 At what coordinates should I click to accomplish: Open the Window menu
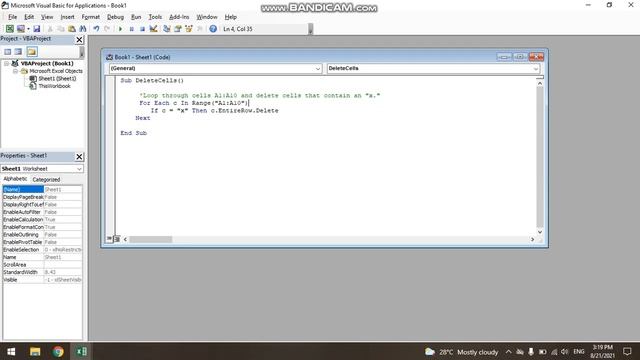pos(207,17)
